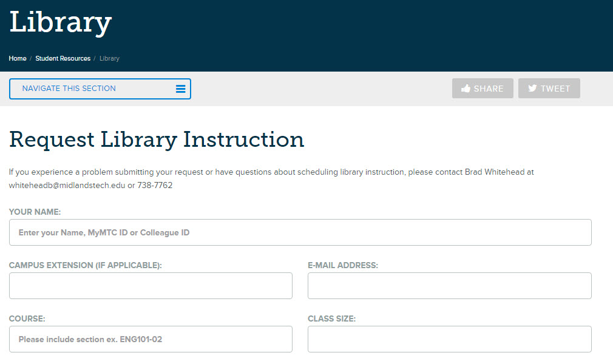
Task: Click the E-mail Address input field
Action: (449, 286)
